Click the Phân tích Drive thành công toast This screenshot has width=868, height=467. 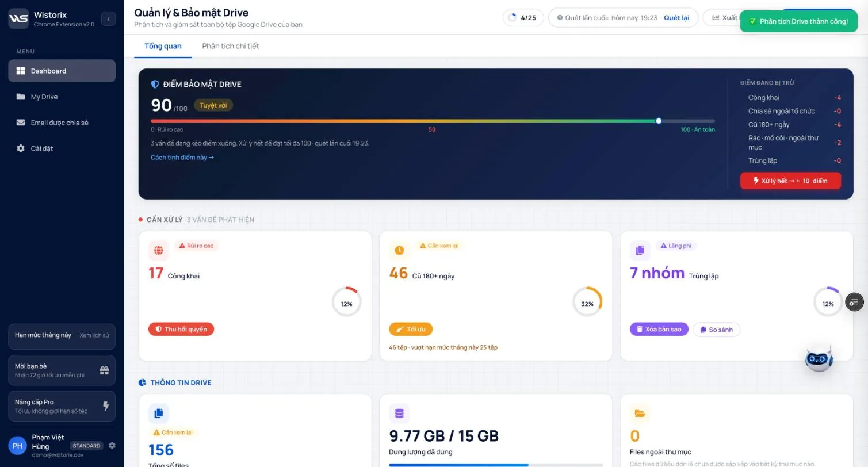798,21
